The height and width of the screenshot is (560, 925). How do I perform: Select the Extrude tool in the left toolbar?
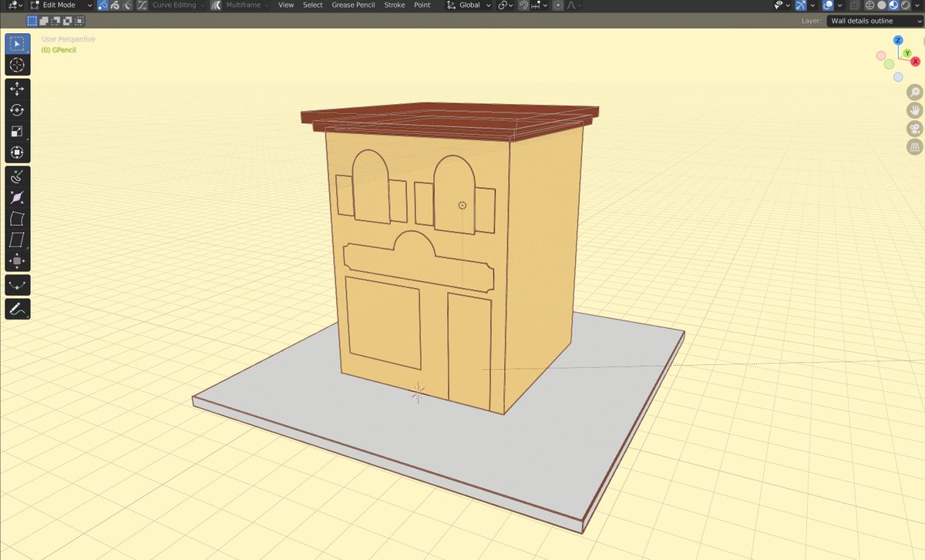coord(17,176)
